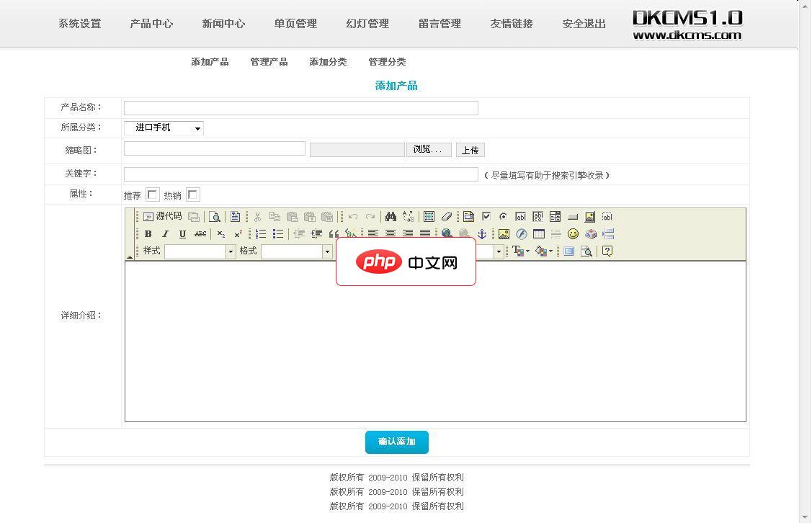Open the 所属分类 category dropdown
Screen dimensions: 812x523
197,128
